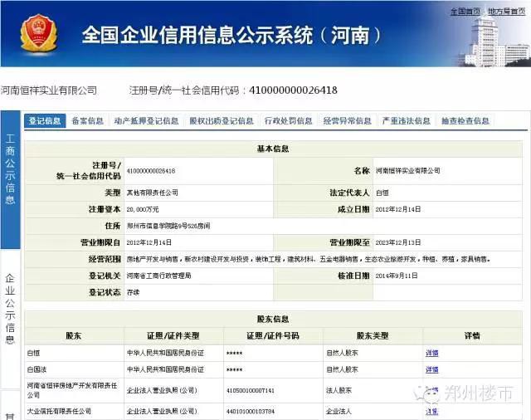Click the 基本信息 section header
Screen dimensions: 531x420
(x=273, y=149)
